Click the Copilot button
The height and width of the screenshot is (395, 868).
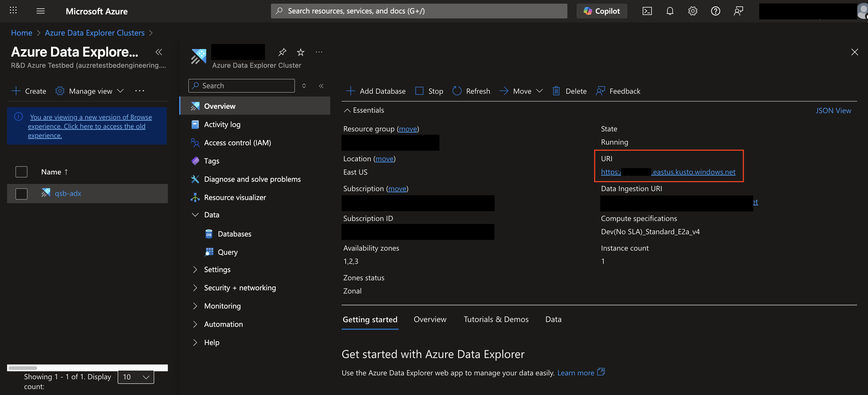[601, 11]
